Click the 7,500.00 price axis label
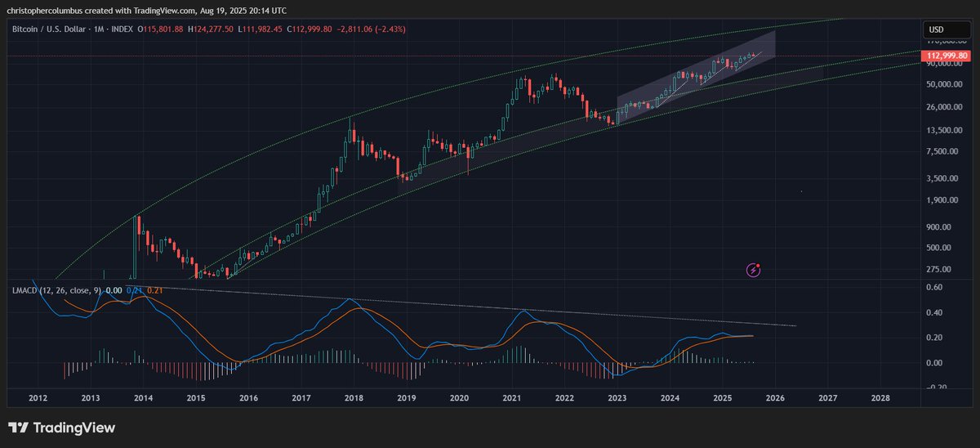 pos(943,151)
